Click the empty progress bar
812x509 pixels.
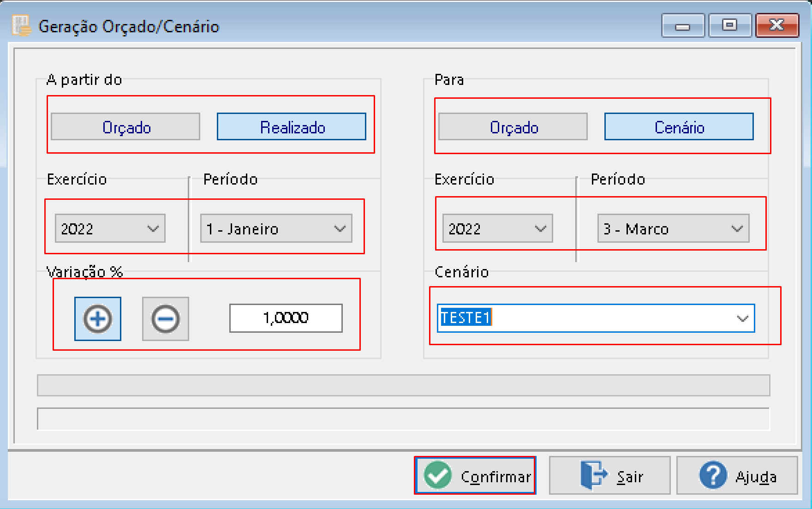(x=404, y=385)
